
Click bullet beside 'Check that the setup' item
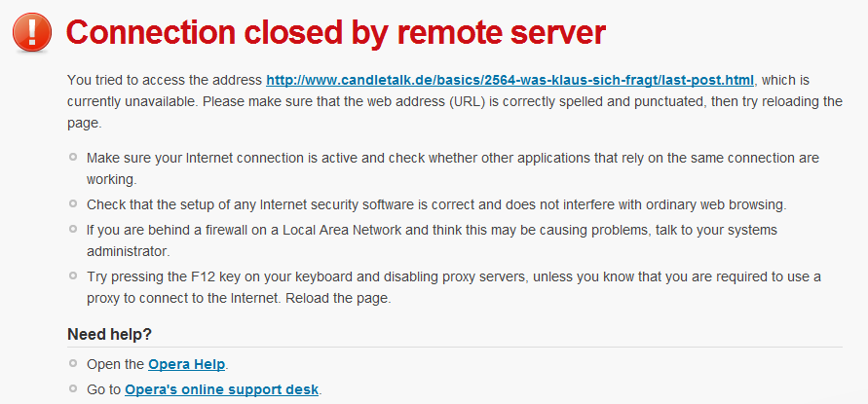[73, 204]
